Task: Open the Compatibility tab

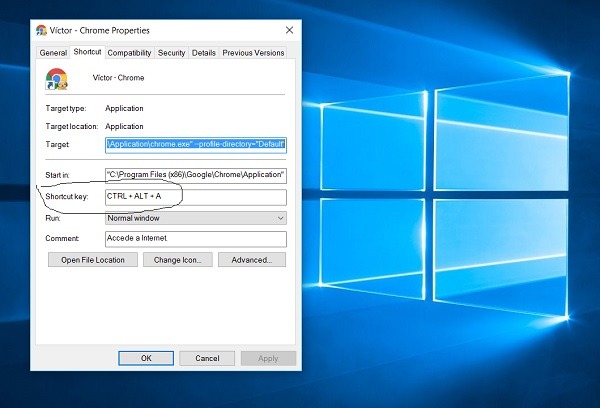Action: [129, 52]
